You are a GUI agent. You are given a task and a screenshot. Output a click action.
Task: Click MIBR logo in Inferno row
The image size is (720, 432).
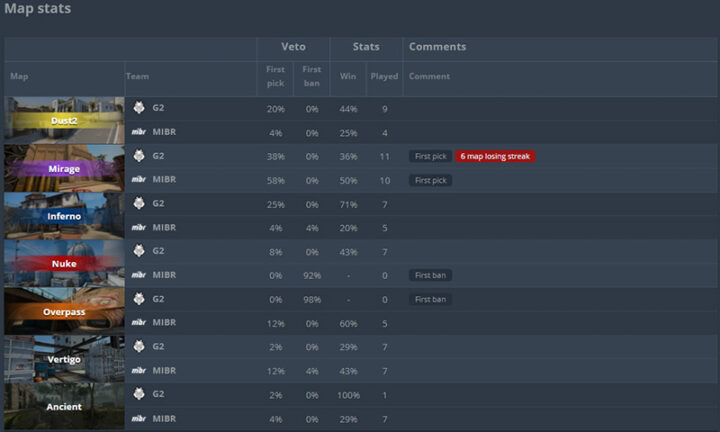click(x=139, y=227)
